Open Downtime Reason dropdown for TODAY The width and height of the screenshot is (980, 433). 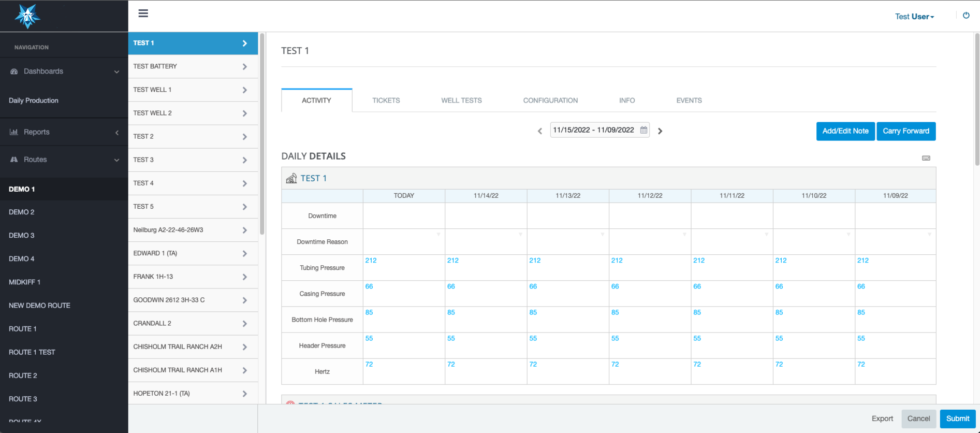point(438,235)
